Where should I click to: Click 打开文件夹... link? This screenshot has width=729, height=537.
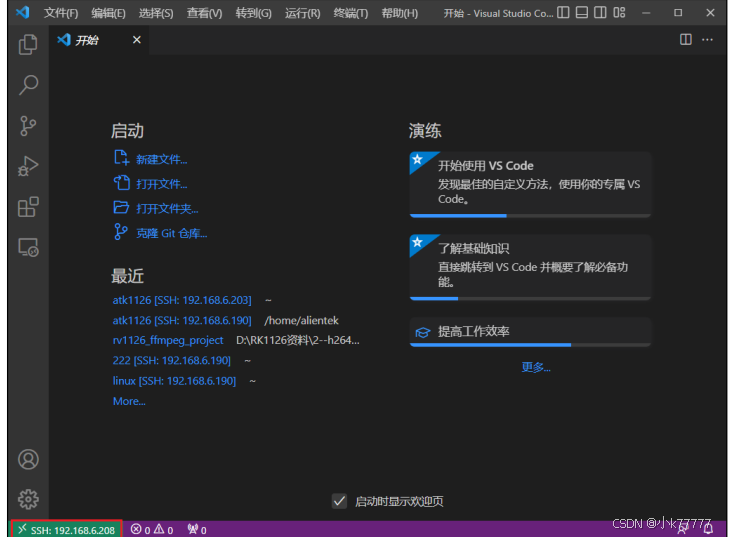coord(156,208)
